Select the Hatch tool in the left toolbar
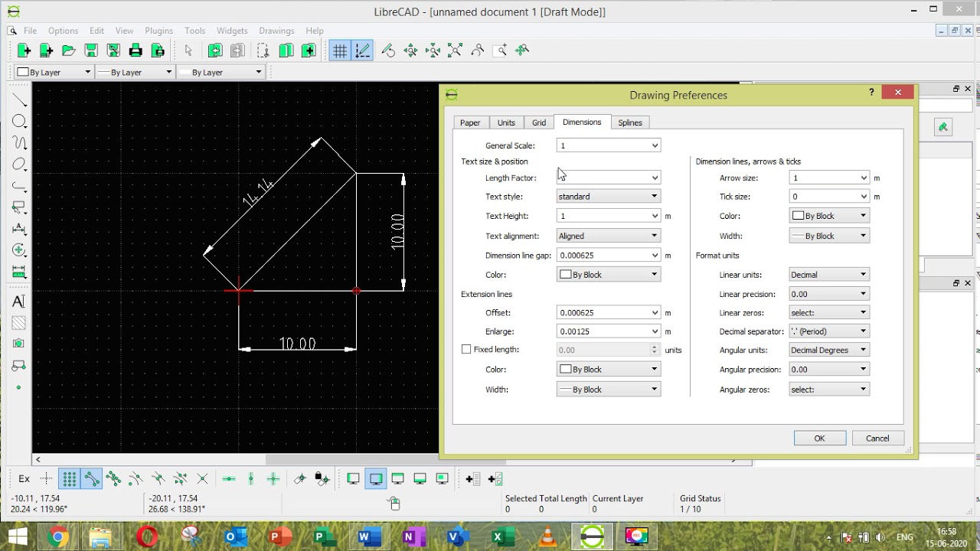The image size is (980, 551). tap(19, 323)
